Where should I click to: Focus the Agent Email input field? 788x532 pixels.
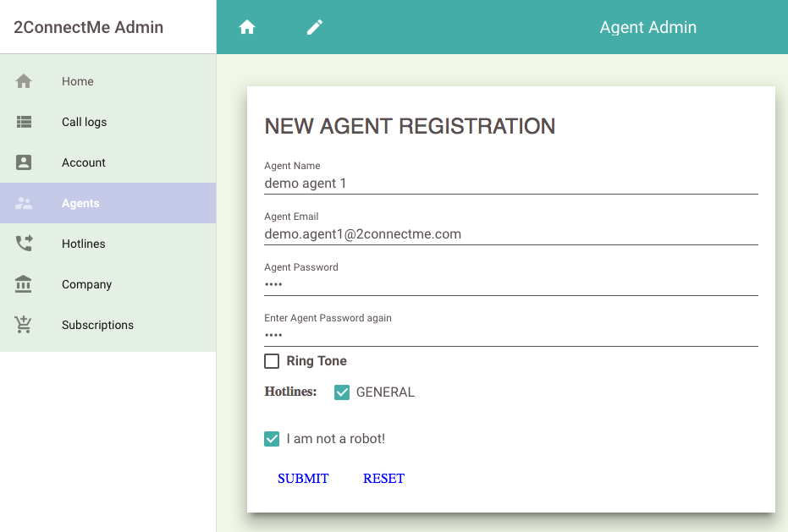tap(510, 234)
